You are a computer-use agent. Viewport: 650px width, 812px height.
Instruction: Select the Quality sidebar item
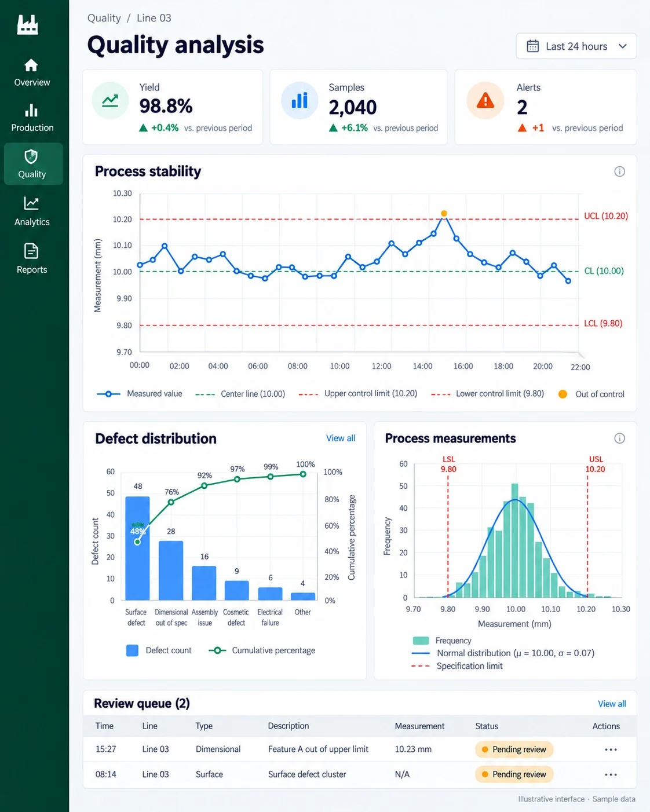pos(33,164)
